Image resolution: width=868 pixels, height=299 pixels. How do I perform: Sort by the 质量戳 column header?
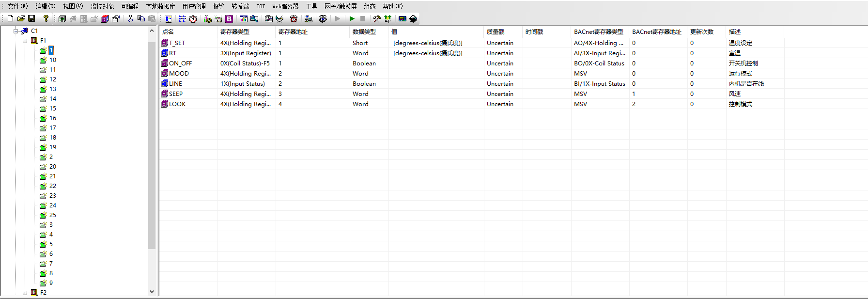(x=503, y=32)
